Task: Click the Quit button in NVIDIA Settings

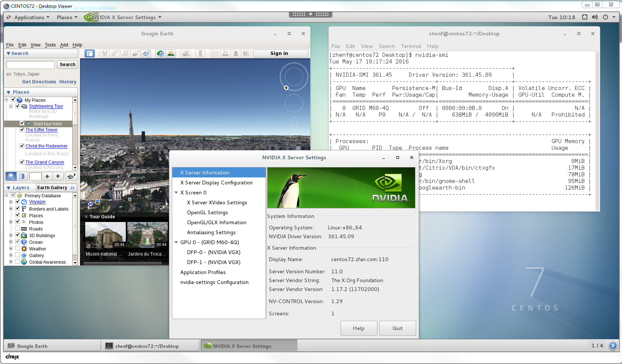Action: point(397,328)
